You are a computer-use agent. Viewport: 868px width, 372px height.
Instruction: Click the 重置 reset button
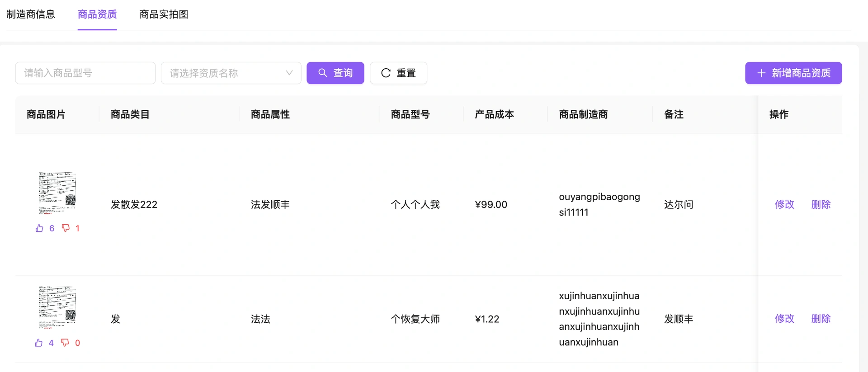398,73
